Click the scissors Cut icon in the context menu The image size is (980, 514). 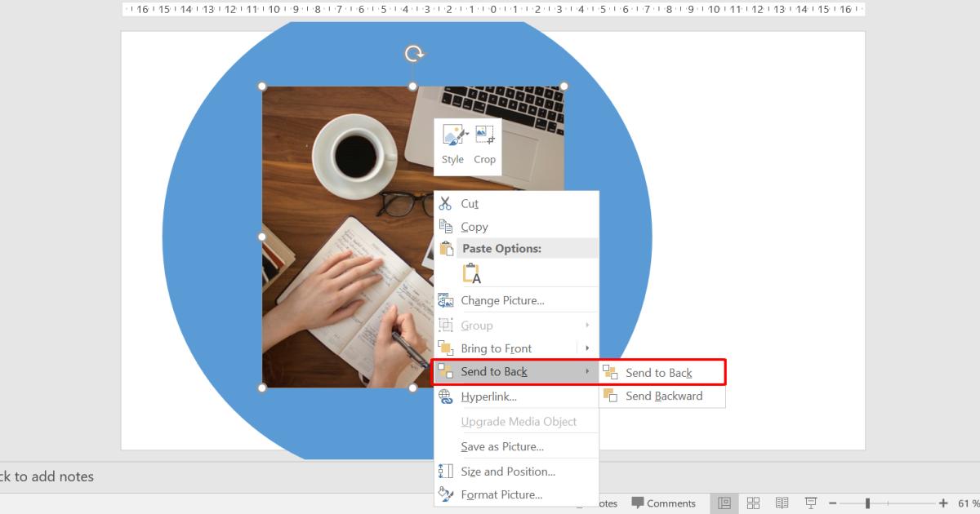[445, 203]
